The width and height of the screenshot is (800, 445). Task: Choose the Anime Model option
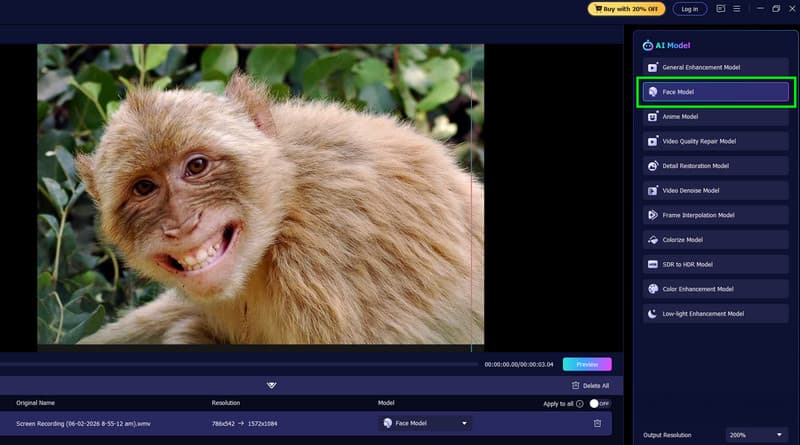[x=715, y=116]
